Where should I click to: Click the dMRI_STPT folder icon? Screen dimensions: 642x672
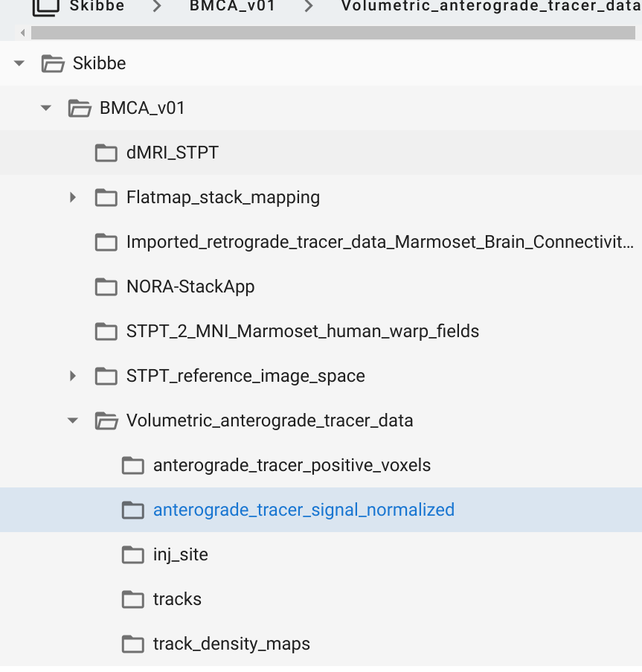tap(106, 153)
